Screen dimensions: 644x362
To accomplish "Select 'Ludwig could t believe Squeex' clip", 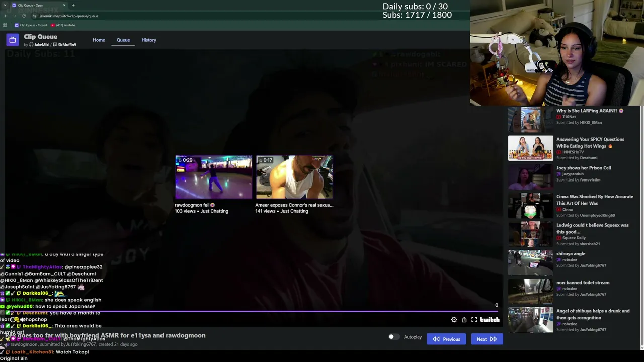I will [x=592, y=228].
